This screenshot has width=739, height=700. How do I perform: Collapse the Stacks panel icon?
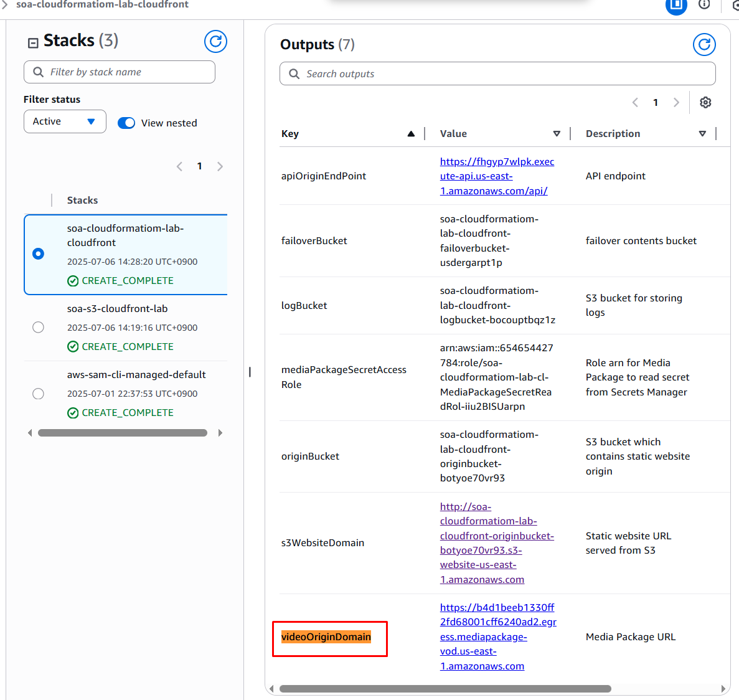pos(33,42)
